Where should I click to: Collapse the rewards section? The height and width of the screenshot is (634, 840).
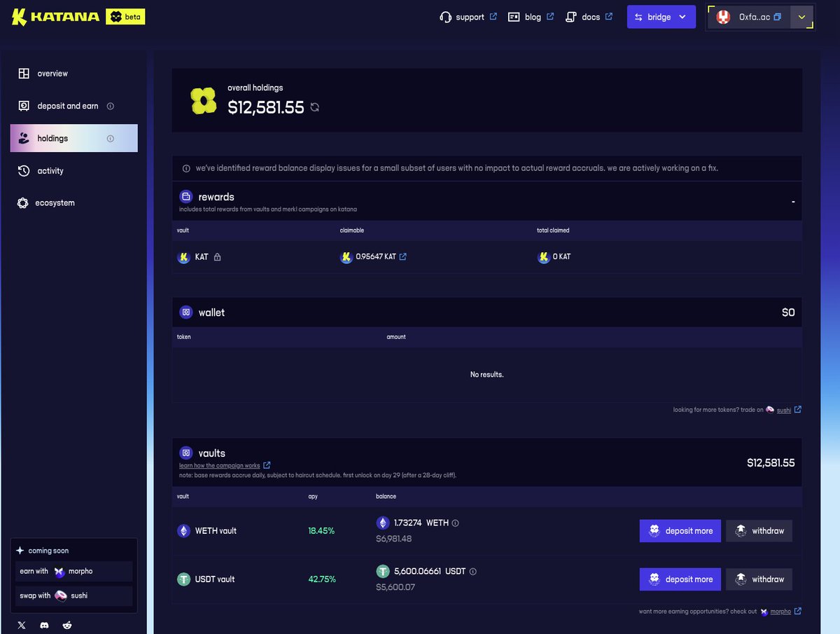pyautogui.click(x=793, y=202)
